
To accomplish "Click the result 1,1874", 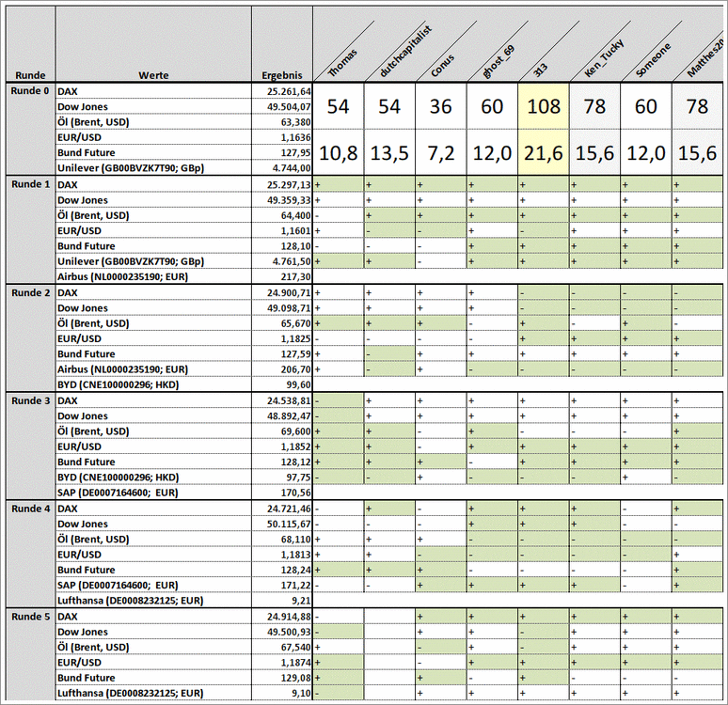I will [x=295, y=663].
